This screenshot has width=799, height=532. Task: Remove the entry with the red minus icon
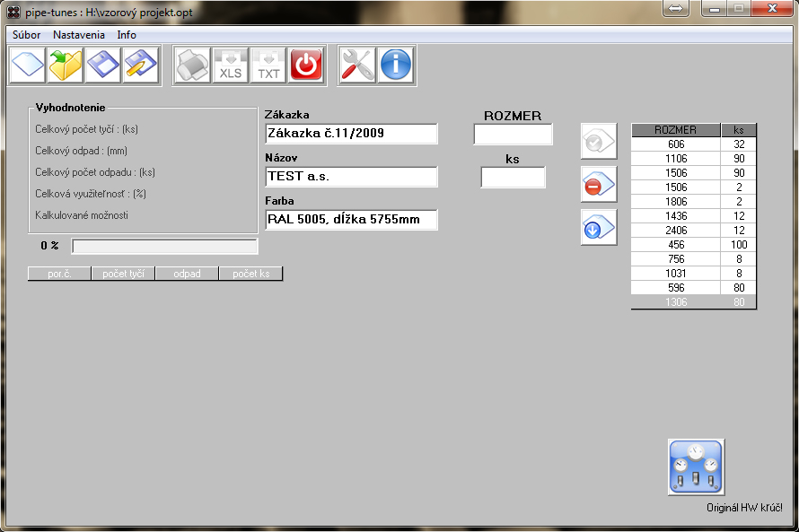click(x=599, y=184)
